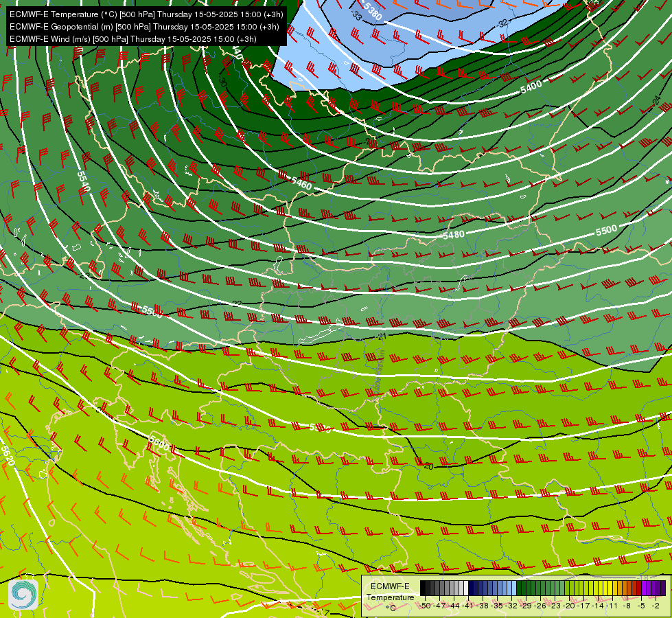
Task: Click the 30 isotherm label on the map
Action: click(x=222, y=82)
